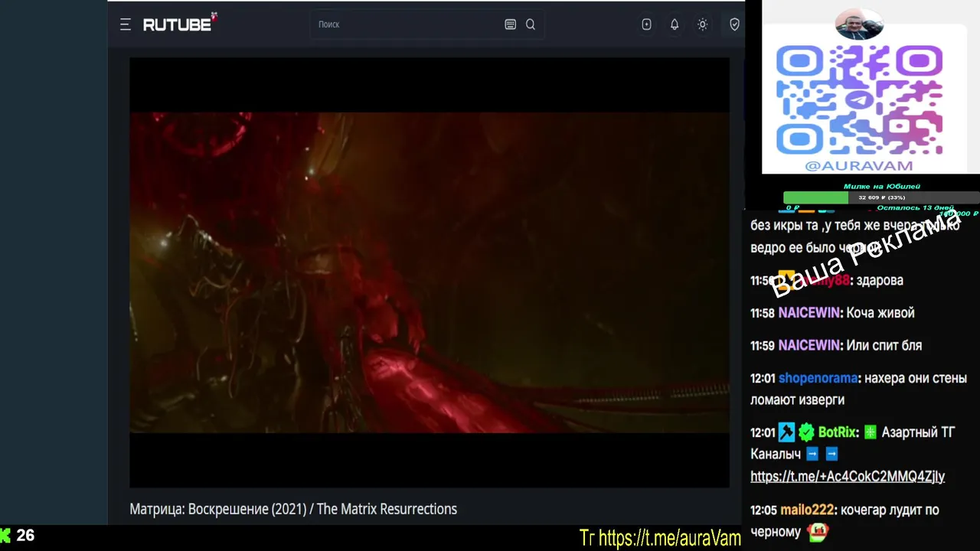Click the shield icon in Rutube header
The image size is (980, 551).
click(734, 24)
